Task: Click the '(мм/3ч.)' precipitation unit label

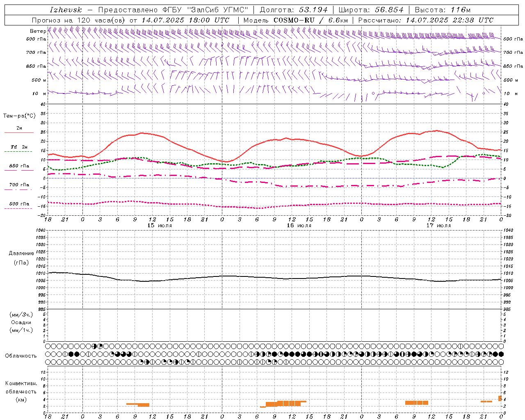Action: [21, 315]
